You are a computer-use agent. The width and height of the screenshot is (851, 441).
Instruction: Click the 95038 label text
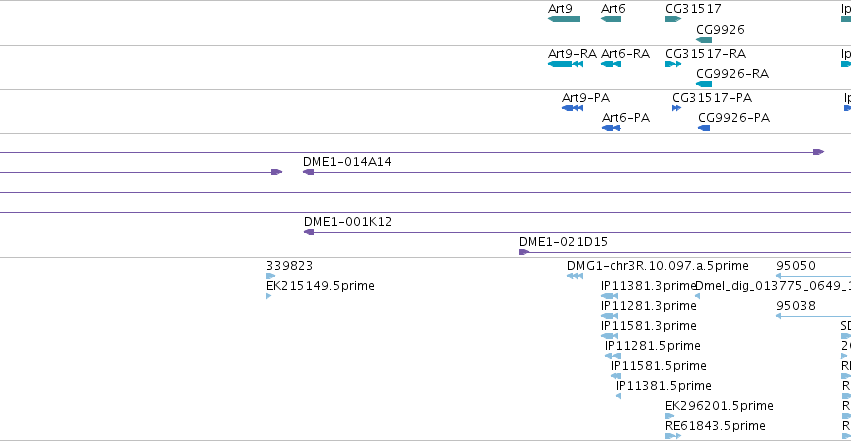(x=796, y=306)
